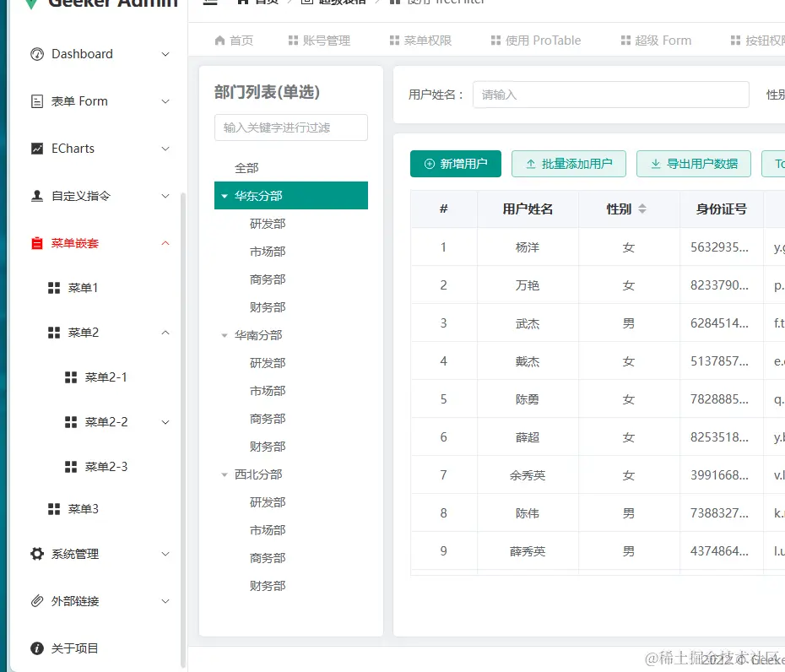The height and width of the screenshot is (672, 785).
Task: Click the grid icon on 账号管理 tab
Action: pos(294,41)
